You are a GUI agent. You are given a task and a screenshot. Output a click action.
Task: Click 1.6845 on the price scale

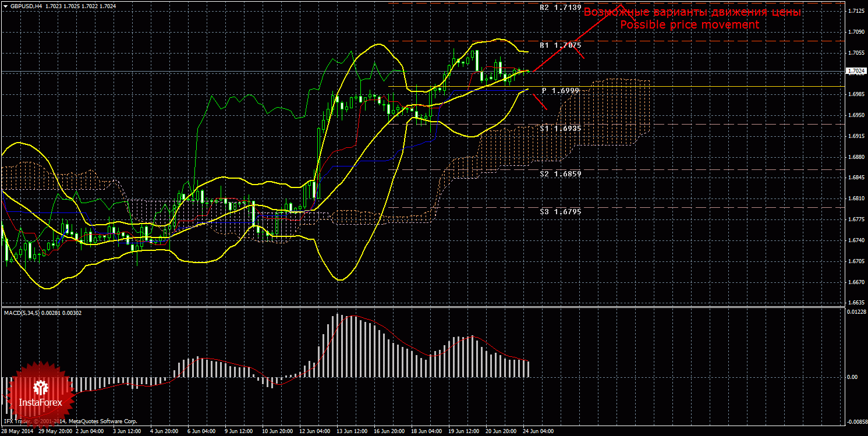tap(856, 178)
